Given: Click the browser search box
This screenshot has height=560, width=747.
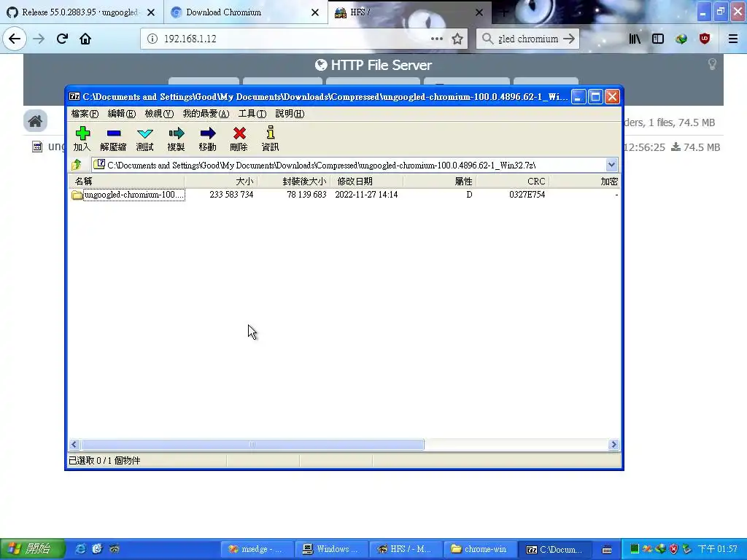Looking at the screenshot, I should [x=528, y=39].
